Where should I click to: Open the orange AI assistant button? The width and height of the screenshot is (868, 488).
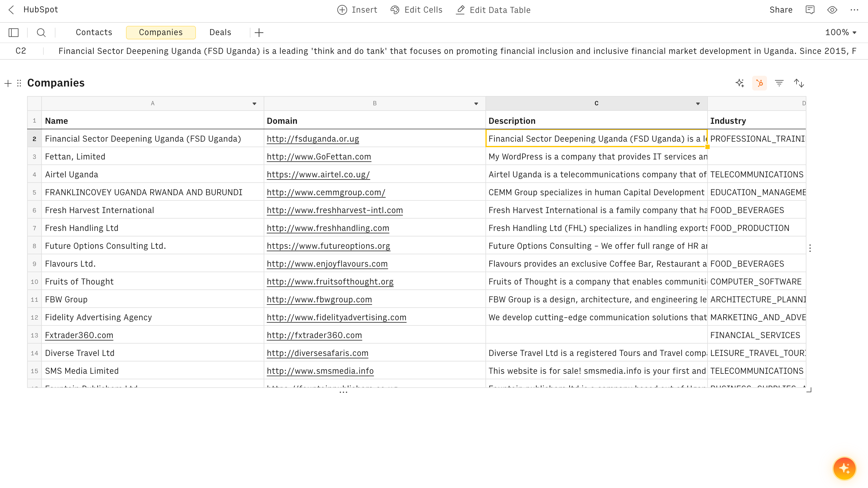tap(844, 468)
